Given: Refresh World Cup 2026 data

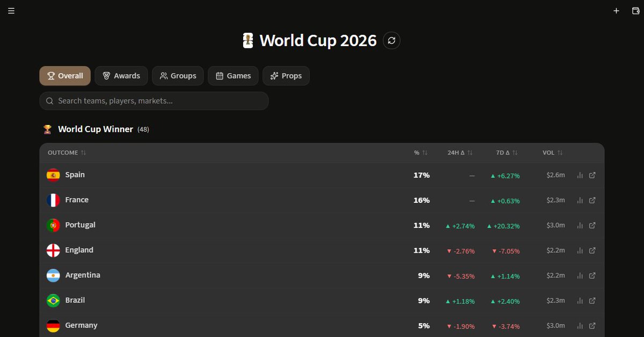Looking at the screenshot, I should click(x=392, y=40).
